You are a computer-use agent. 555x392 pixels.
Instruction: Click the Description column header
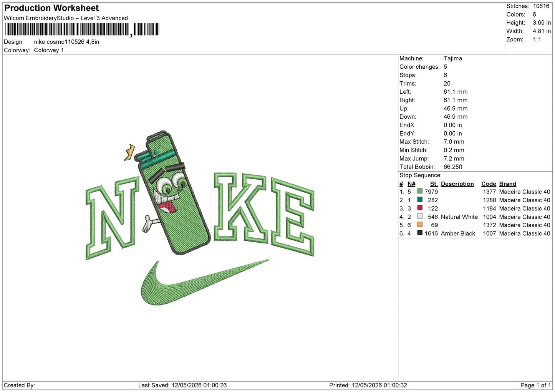tap(457, 184)
